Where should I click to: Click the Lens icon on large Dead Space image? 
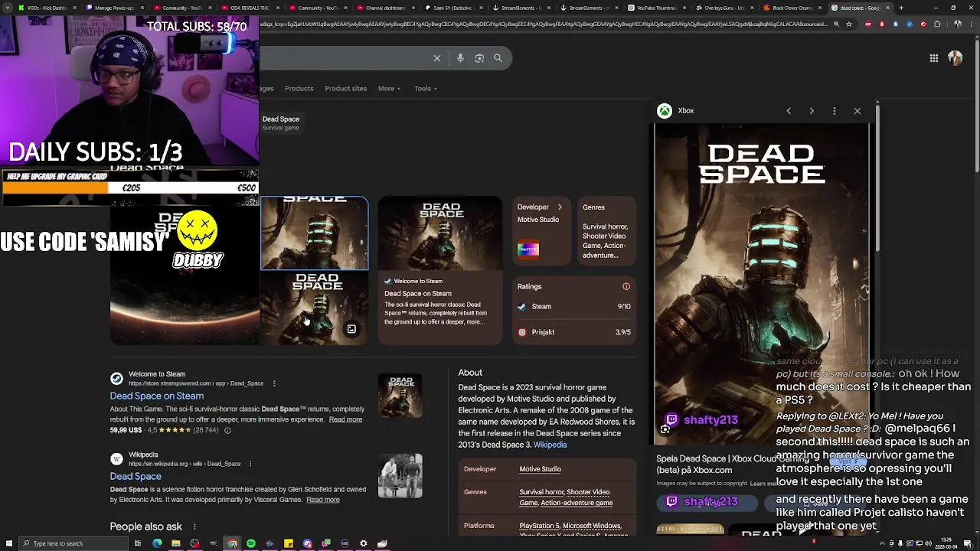pos(665,429)
